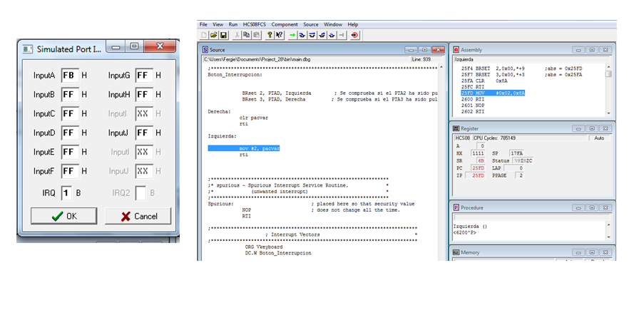Click the Assembly Step toolbar icon
This screenshot has height=310, width=644.
pyautogui.click(x=332, y=34)
